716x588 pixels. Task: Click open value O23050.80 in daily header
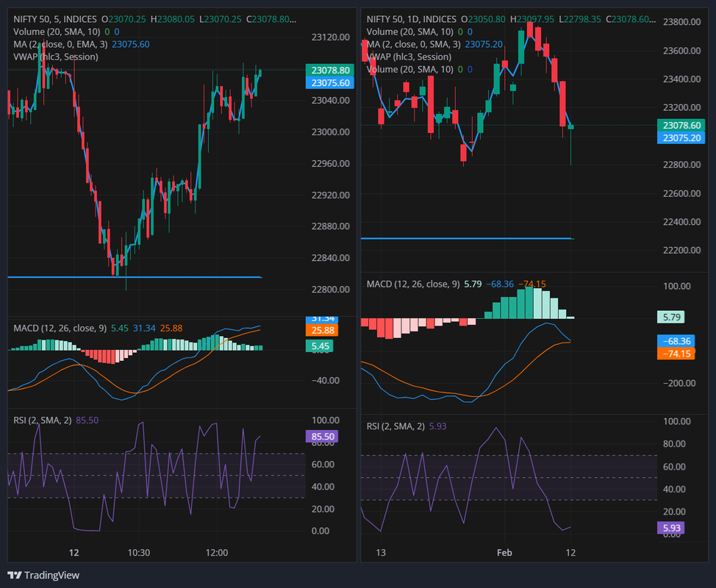(x=483, y=19)
